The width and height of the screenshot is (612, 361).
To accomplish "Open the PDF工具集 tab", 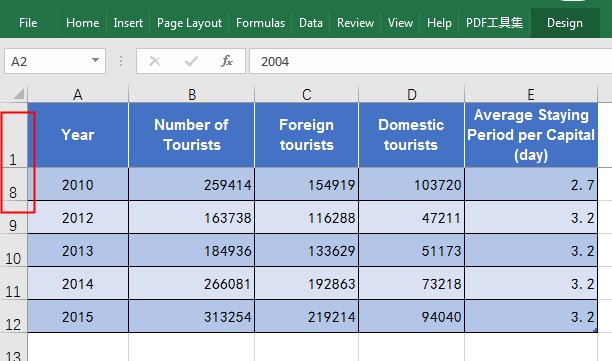I will tap(494, 23).
